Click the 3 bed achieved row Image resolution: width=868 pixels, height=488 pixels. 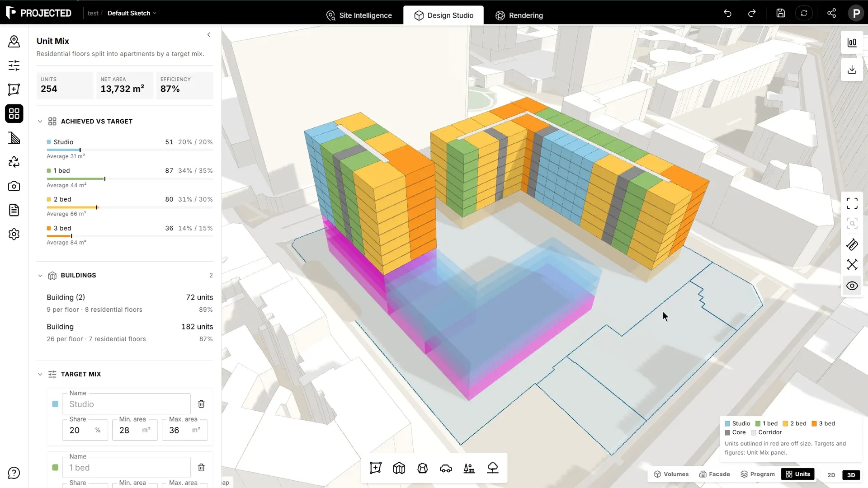(x=130, y=235)
